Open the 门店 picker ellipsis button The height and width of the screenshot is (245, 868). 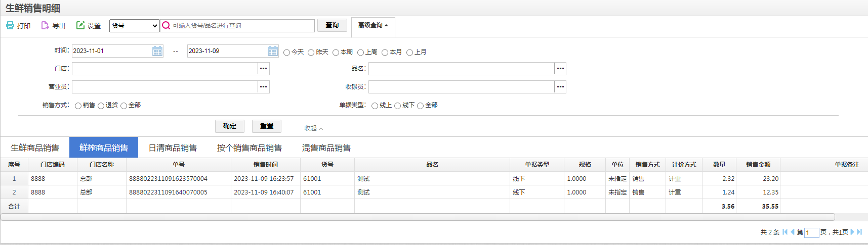tap(264, 69)
